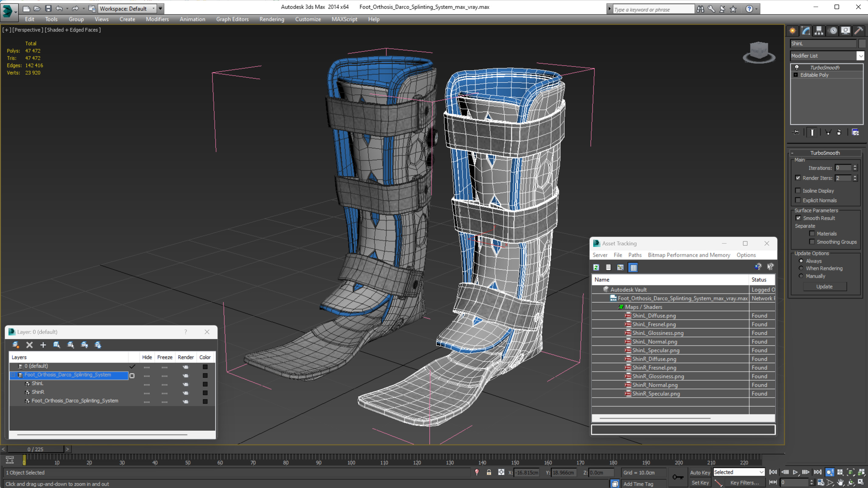This screenshot has width=868, height=488.
Task: Open the Modifiers menu
Action: 157,19
